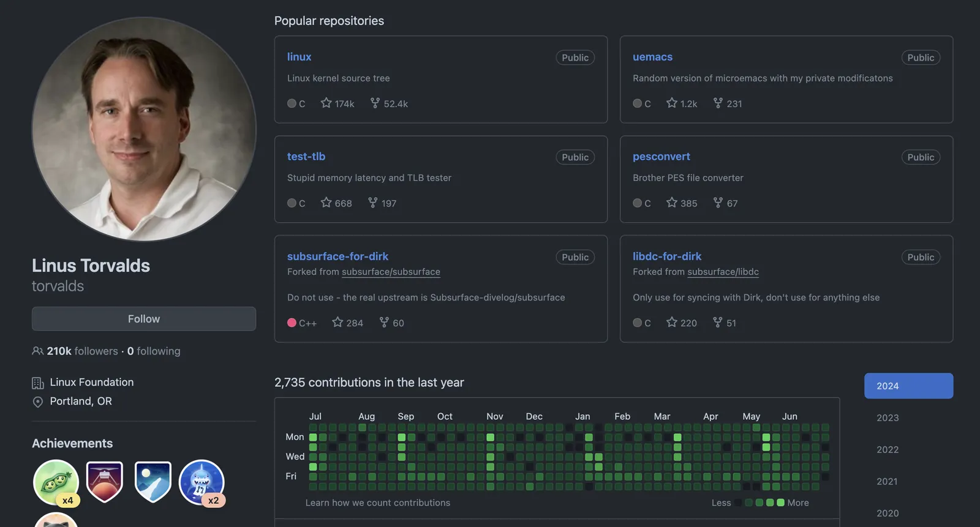Click the Arctic Code Vault achievement badge

point(153,482)
